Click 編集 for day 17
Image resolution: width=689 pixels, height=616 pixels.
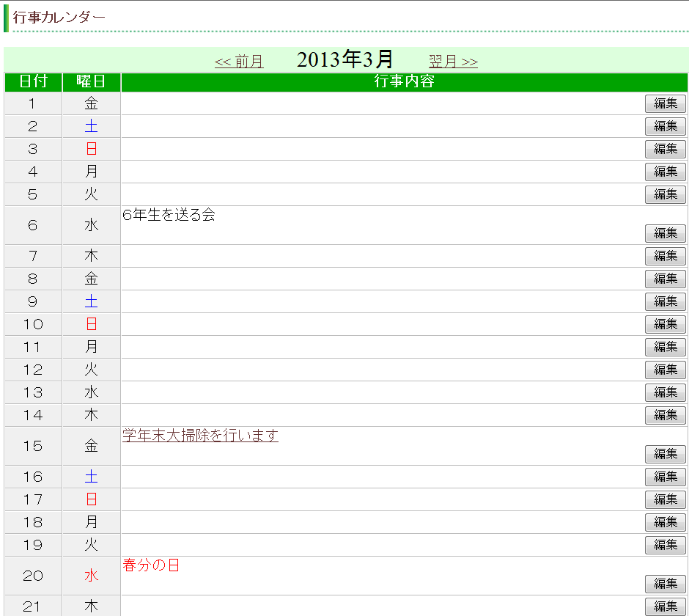coord(666,499)
